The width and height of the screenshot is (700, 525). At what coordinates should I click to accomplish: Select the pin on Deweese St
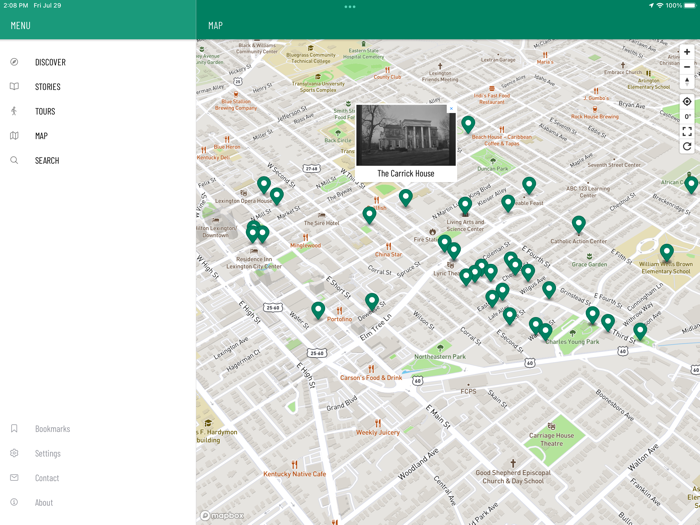pyautogui.click(x=372, y=302)
